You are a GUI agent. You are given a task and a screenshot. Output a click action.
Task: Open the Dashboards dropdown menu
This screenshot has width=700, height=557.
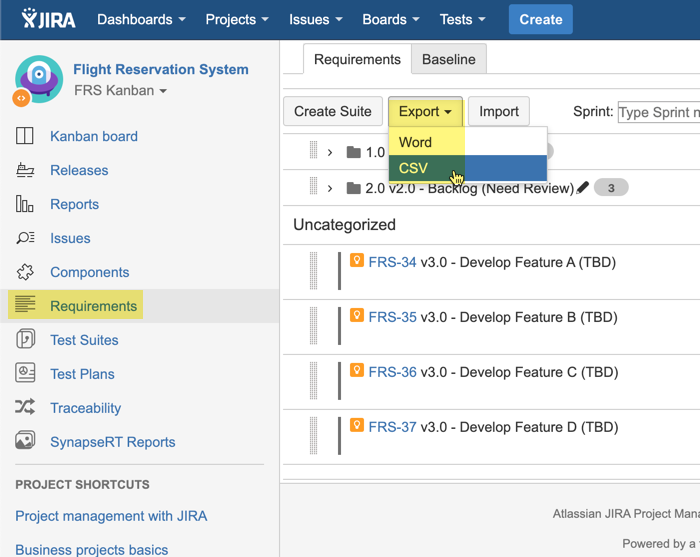click(x=141, y=19)
